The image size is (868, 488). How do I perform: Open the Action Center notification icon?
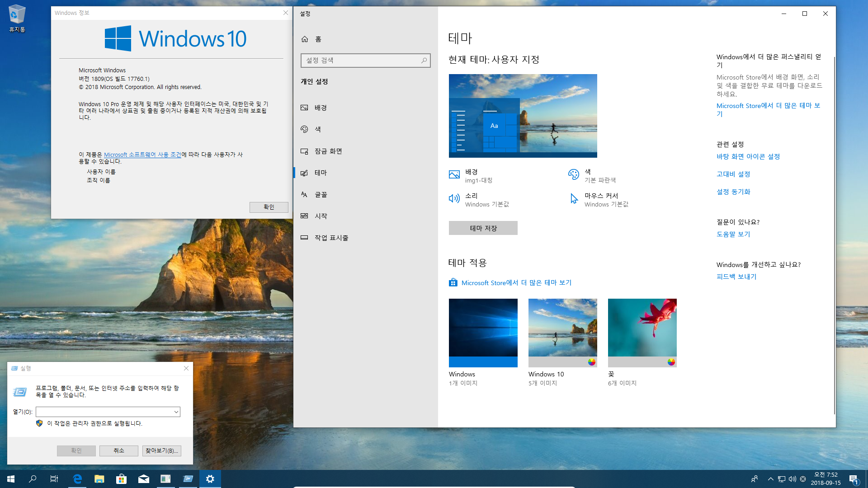coord(854,479)
